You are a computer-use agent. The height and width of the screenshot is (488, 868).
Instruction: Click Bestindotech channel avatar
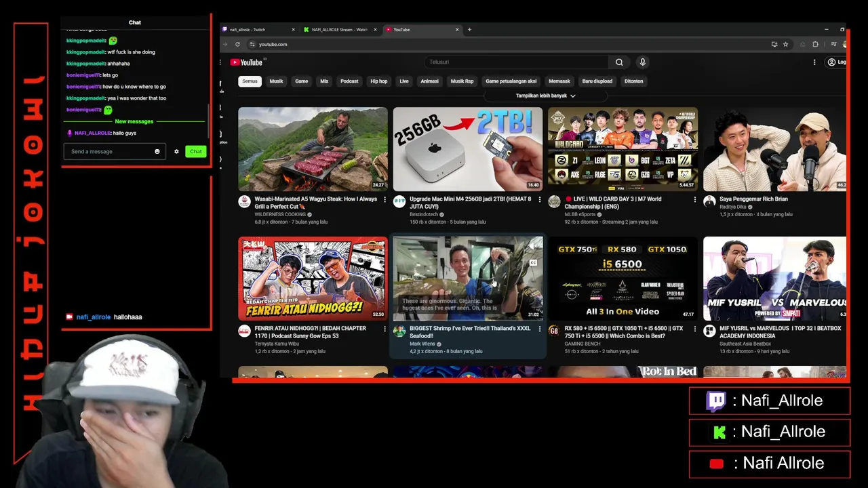[x=399, y=201]
